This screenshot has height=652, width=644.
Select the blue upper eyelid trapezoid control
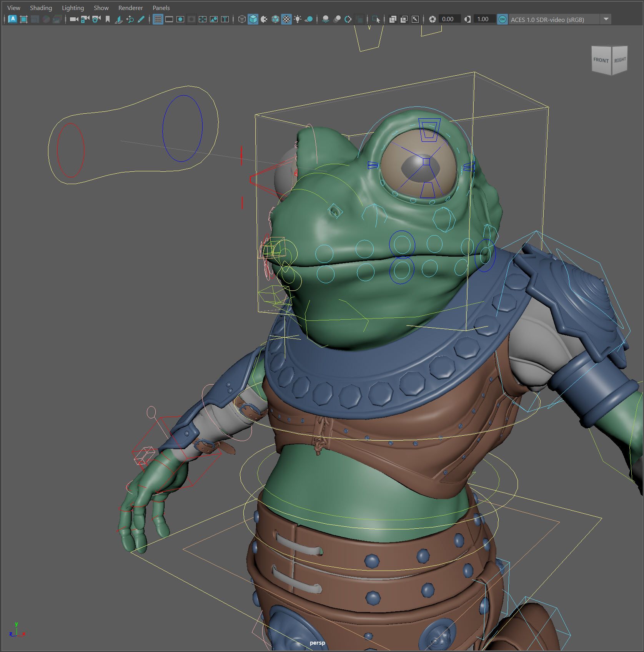(x=429, y=130)
